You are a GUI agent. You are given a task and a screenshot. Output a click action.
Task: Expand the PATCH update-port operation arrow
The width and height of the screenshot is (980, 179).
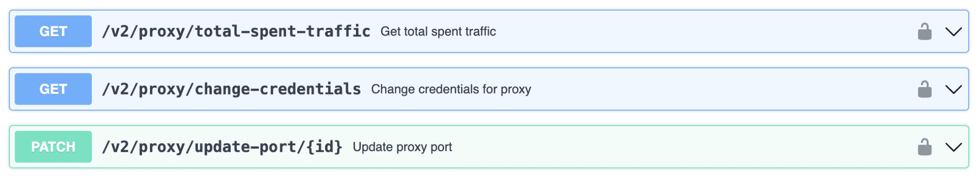[954, 147]
